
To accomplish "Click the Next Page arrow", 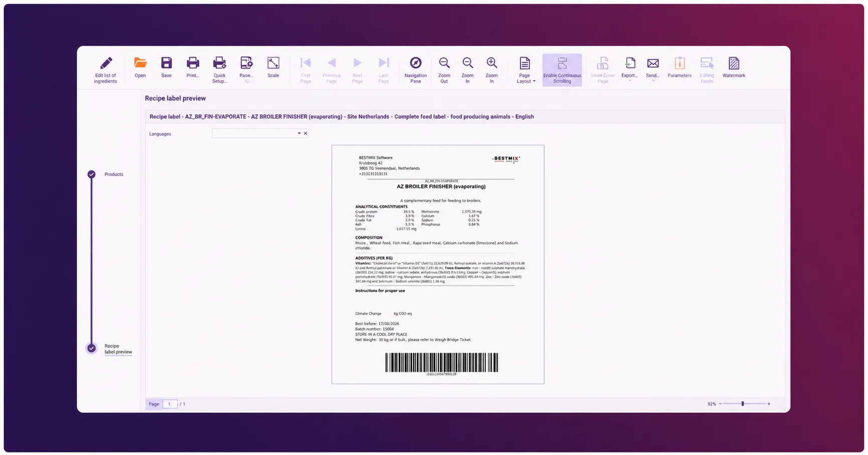I will (358, 63).
